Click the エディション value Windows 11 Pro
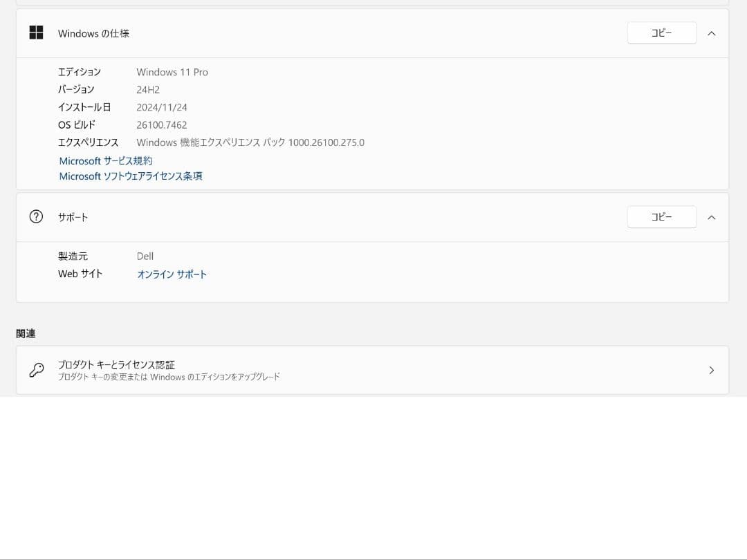Image resolution: width=747 pixels, height=560 pixels. (172, 72)
